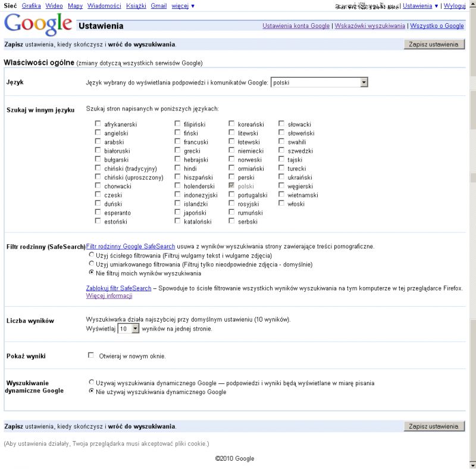Viewport: 476px width, 469px height.
Task: Check the hiszpański language checkbox
Action: [177, 177]
